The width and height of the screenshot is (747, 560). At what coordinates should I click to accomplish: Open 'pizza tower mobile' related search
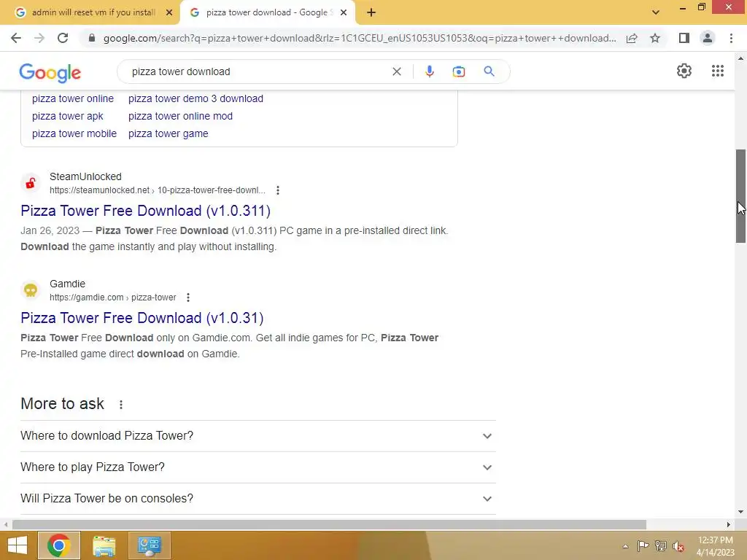tap(74, 134)
